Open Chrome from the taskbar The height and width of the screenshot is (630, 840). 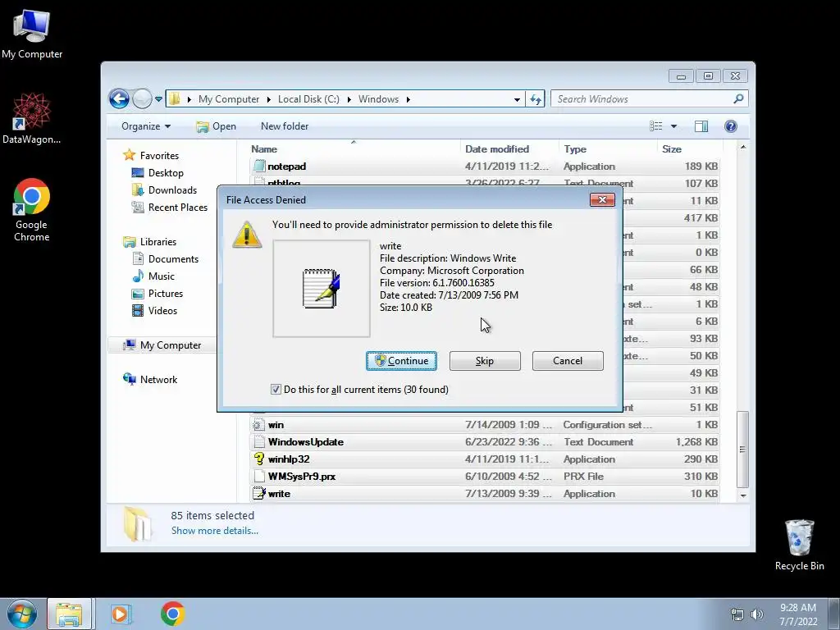point(172,614)
